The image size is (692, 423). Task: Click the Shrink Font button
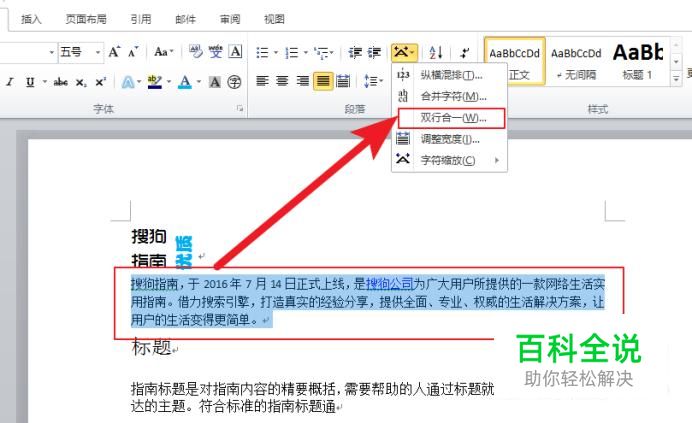(133, 52)
